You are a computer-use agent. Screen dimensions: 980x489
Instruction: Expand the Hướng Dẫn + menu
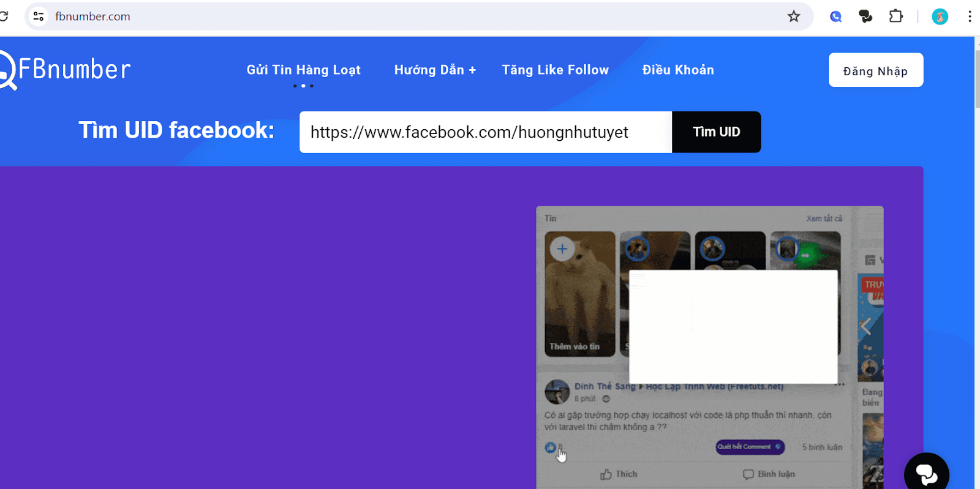(435, 70)
